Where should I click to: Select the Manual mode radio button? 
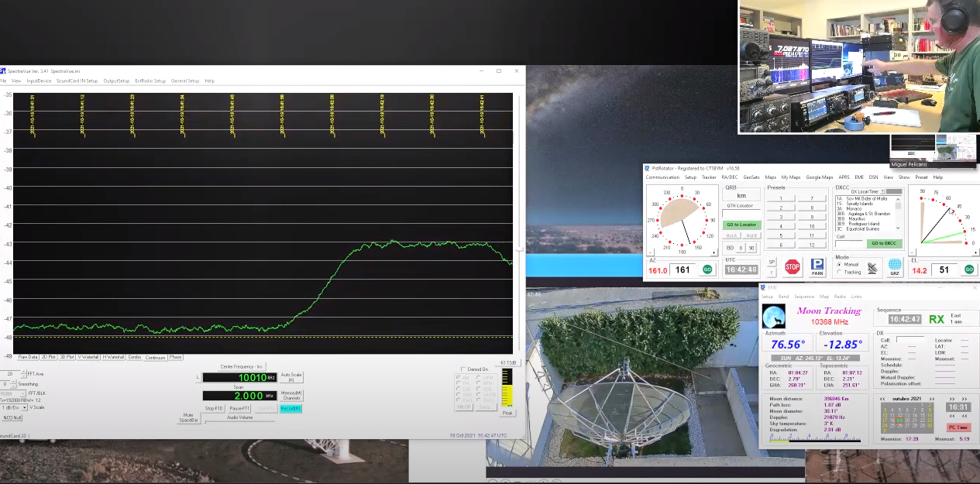(839, 264)
